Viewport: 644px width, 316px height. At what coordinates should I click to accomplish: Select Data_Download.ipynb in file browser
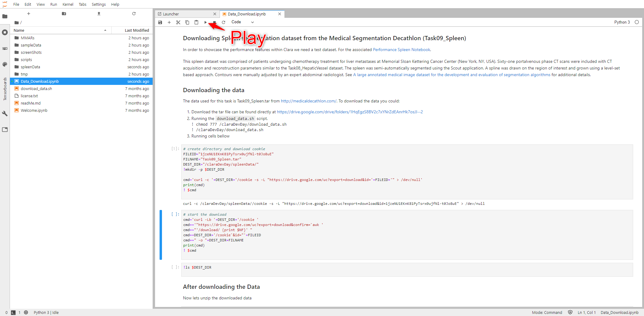pos(81,81)
